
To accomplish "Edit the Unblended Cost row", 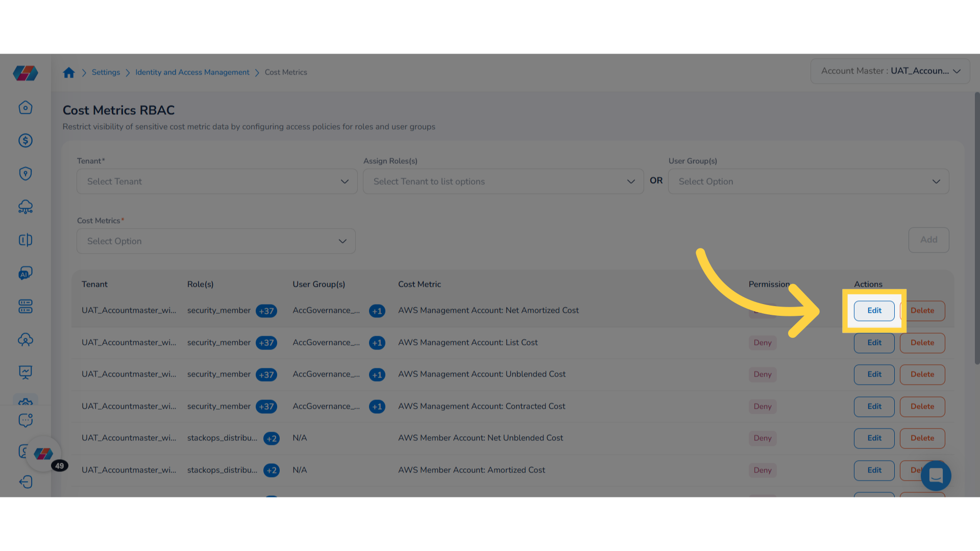I will pos(874,374).
